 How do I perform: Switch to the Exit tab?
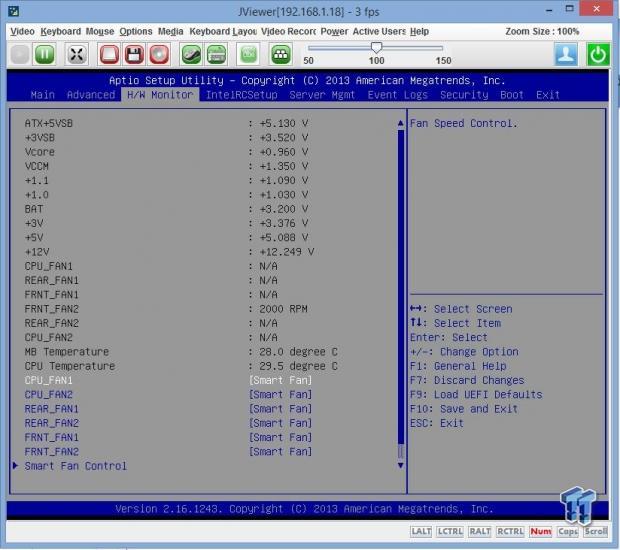[x=548, y=95]
